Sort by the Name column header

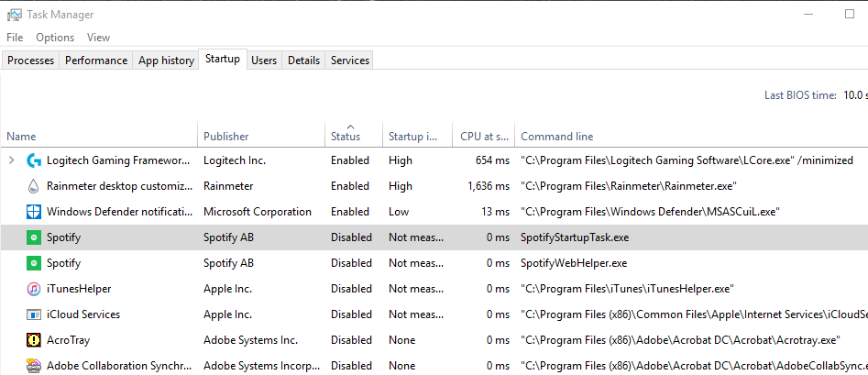tap(100, 136)
